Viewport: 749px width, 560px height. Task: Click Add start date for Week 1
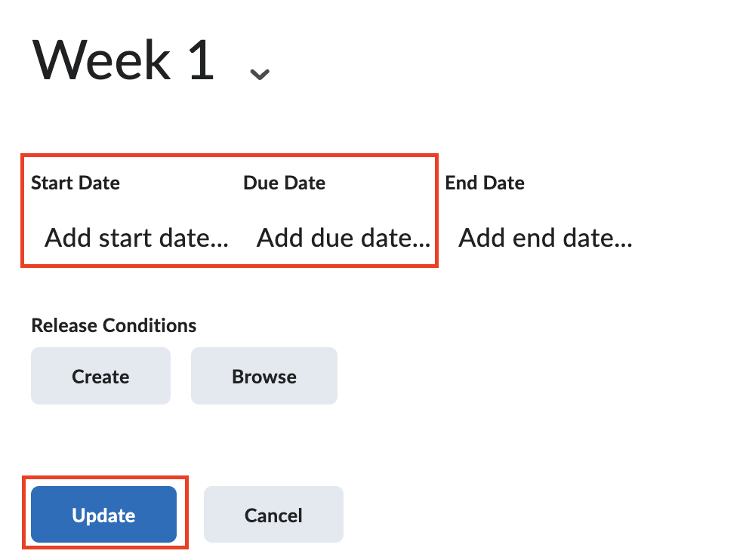point(136,238)
